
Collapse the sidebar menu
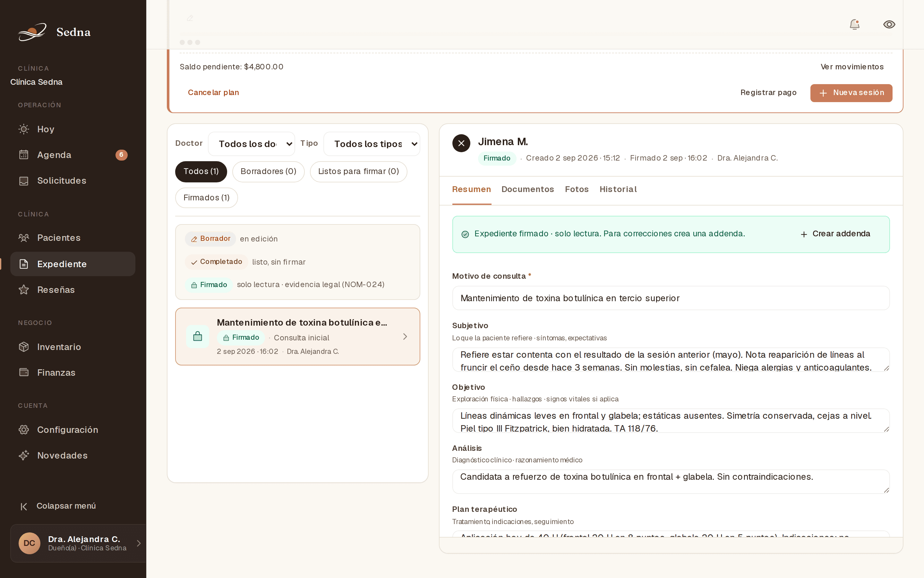coord(58,506)
